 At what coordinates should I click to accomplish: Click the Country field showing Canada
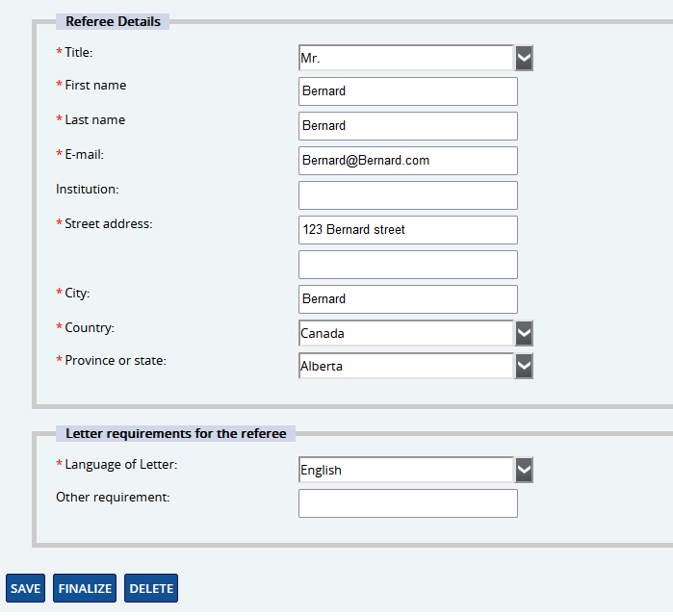pos(405,333)
